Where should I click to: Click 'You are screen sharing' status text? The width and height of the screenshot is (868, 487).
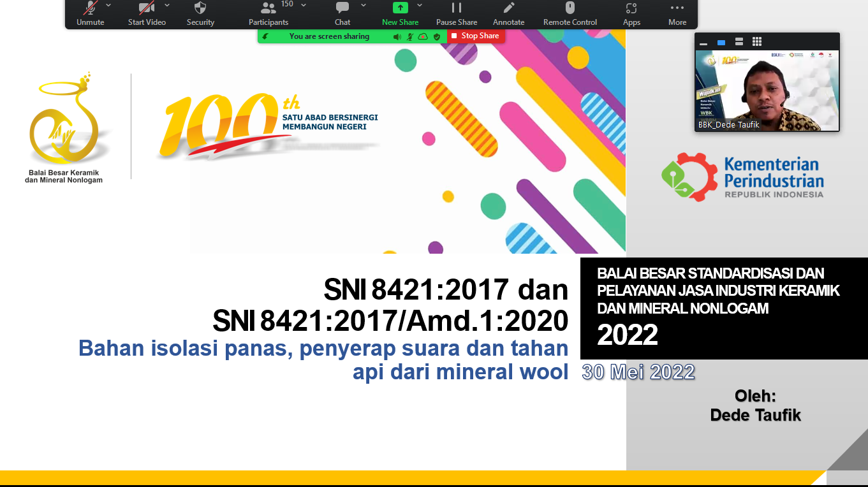click(329, 36)
